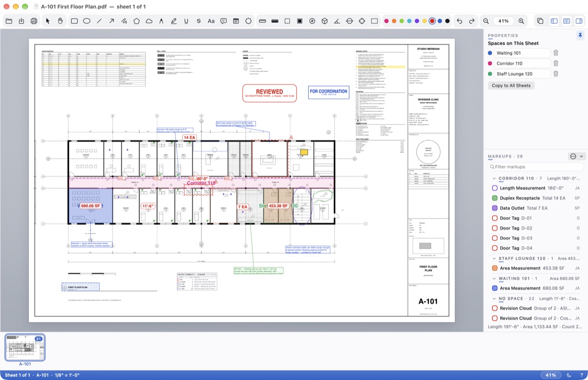Click the compare sheets overlay icon
This screenshot has width=588, height=380.
(x=540, y=21)
